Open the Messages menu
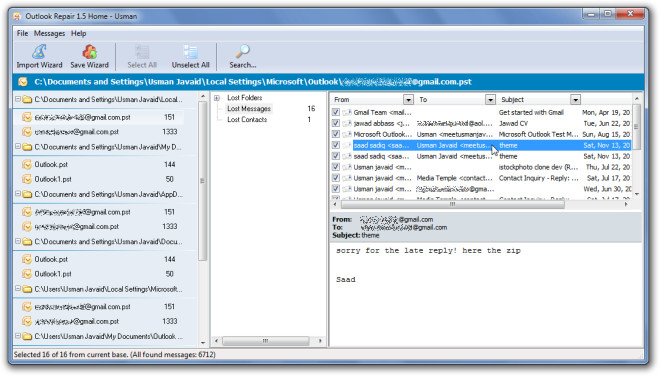660x376 pixels. pos(50,33)
